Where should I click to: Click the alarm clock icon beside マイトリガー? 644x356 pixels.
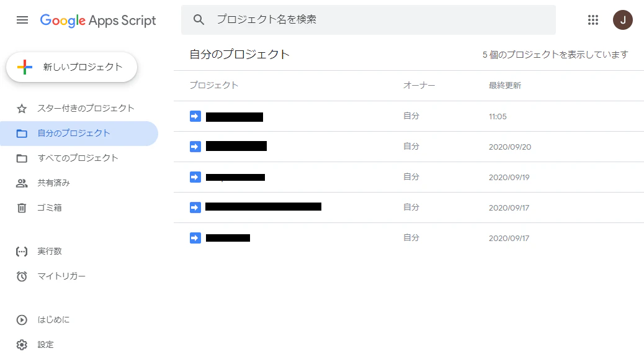click(22, 276)
